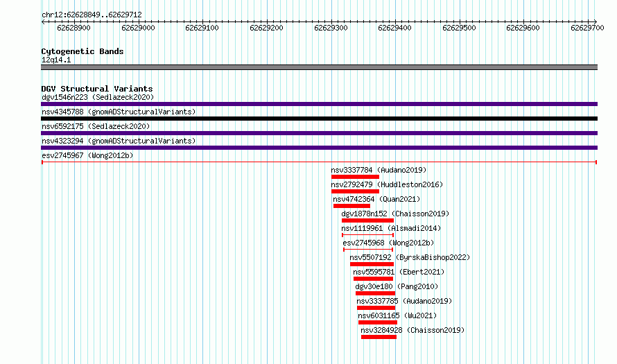Click ruler coordinate 62629400
The image size is (617, 364).
[x=394, y=28]
